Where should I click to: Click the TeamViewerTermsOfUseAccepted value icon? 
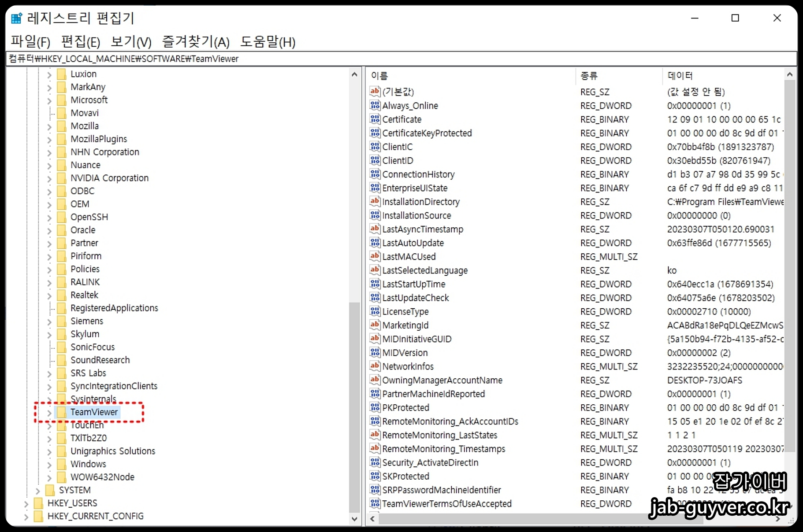click(375, 503)
